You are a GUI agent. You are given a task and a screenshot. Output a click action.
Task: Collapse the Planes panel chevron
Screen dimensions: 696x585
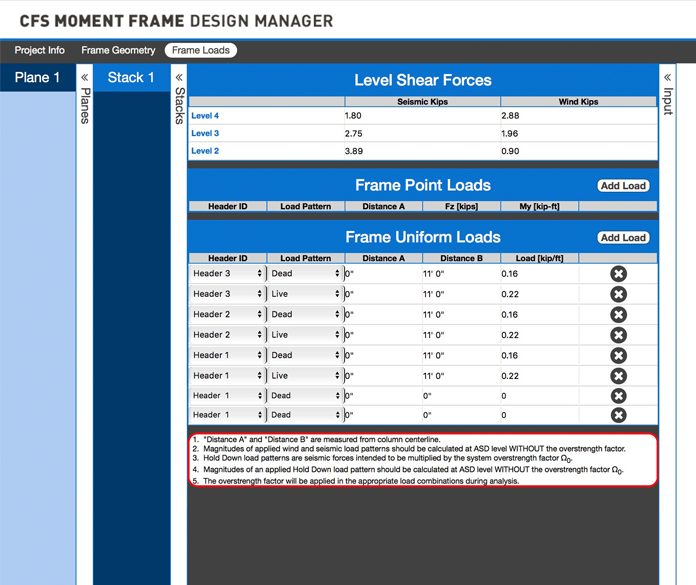(x=84, y=77)
